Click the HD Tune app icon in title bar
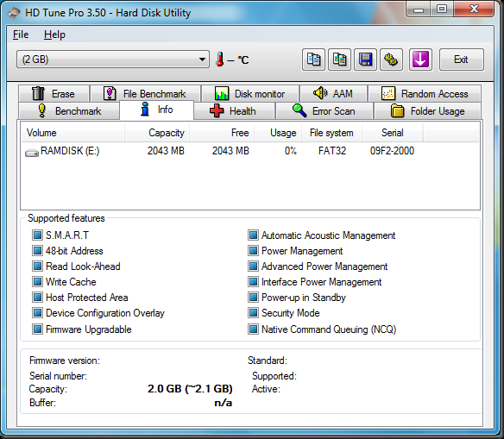The height and width of the screenshot is (439, 504). 14,13
